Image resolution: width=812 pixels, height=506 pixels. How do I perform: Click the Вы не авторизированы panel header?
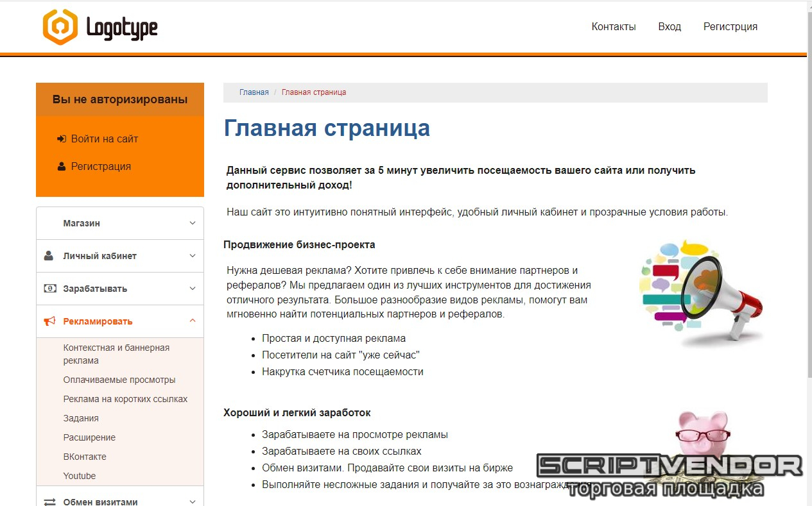[120, 99]
